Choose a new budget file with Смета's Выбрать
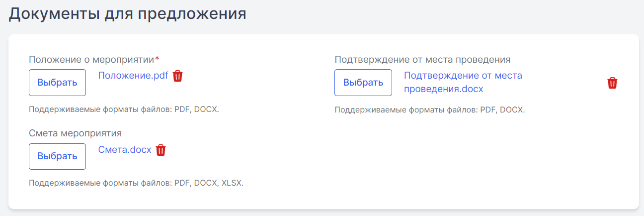 57,156
